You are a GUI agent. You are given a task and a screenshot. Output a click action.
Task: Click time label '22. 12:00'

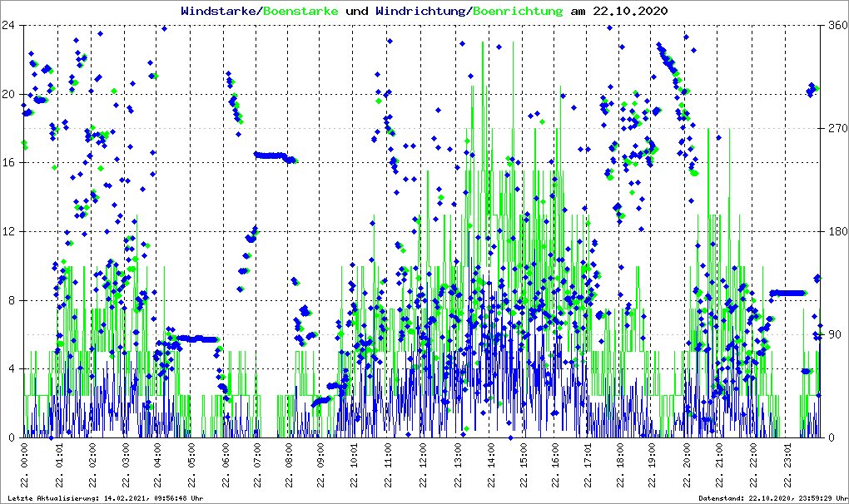[x=422, y=465]
